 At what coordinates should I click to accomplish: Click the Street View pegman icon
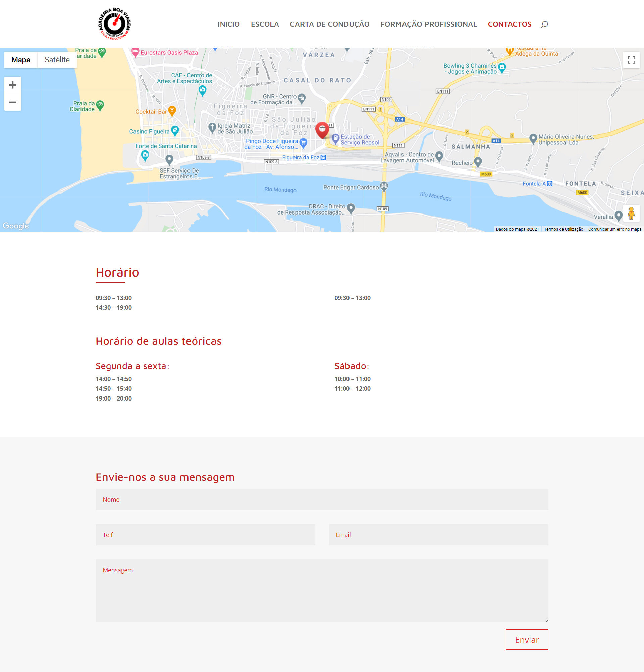click(631, 213)
